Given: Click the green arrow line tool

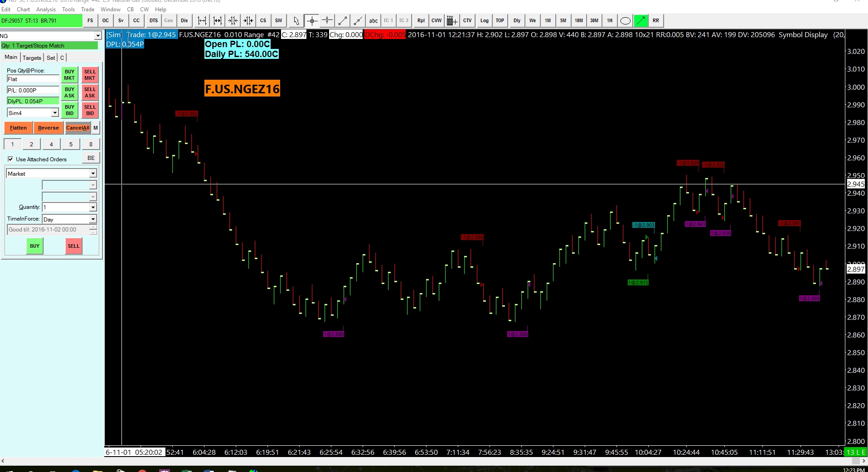Looking at the screenshot, I should coord(641,21).
